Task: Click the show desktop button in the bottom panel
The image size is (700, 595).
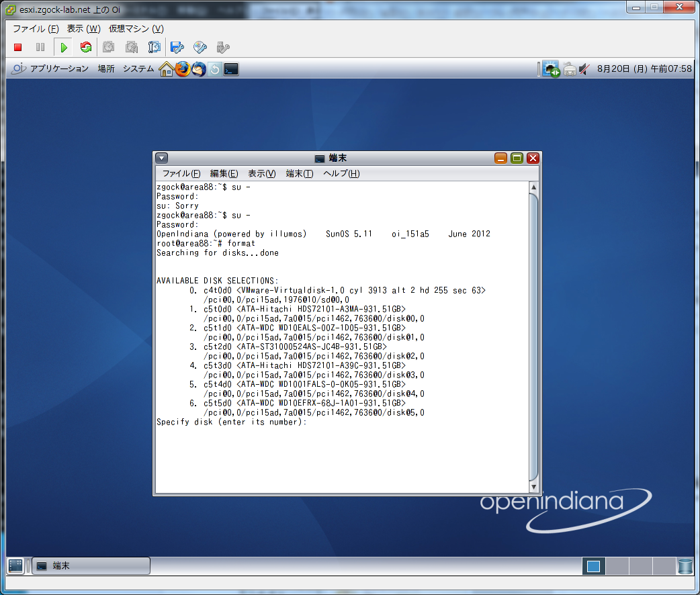Action: click(15, 566)
